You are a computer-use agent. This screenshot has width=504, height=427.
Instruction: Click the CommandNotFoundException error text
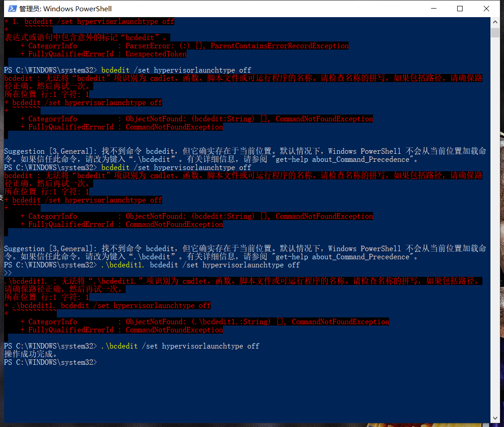pos(174,127)
